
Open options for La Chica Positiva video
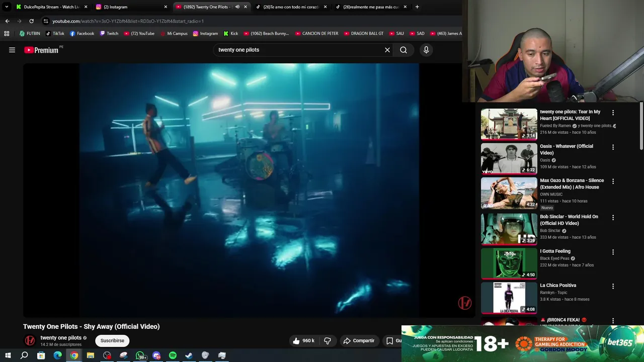click(x=613, y=286)
